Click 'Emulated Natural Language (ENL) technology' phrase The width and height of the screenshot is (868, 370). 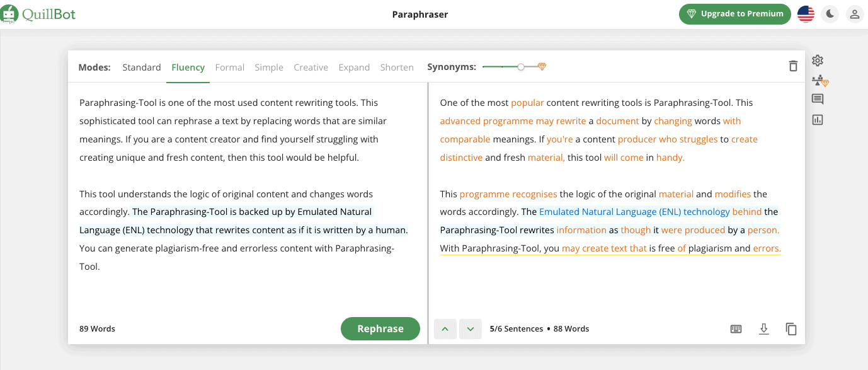tap(634, 212)
